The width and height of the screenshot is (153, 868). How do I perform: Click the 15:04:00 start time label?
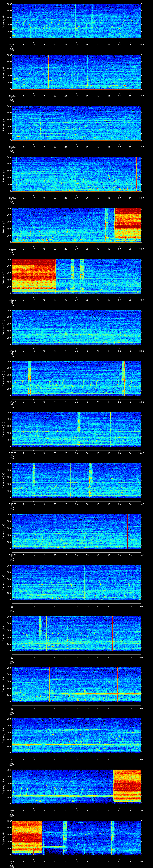12,198
